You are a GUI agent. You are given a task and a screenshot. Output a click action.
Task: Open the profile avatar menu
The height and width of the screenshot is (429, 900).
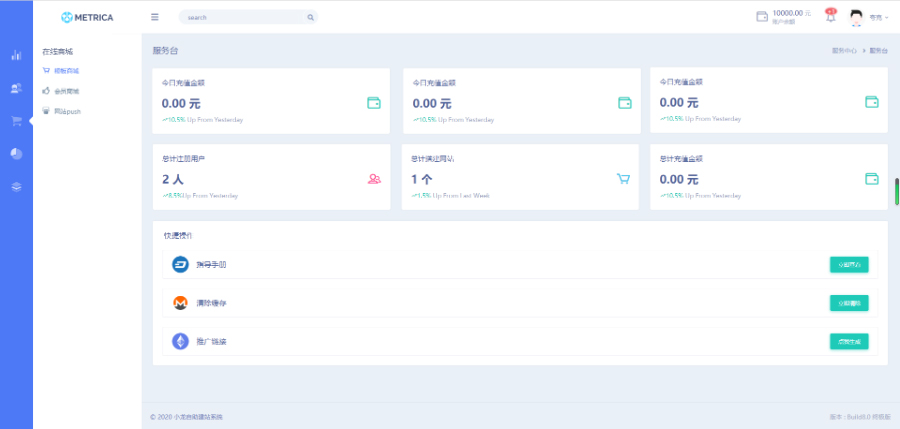[856, 17]
